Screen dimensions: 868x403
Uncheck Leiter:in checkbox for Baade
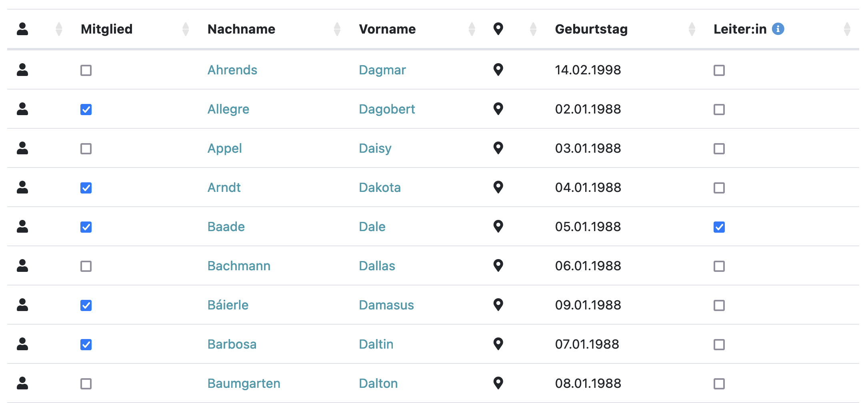click(719, 227)
